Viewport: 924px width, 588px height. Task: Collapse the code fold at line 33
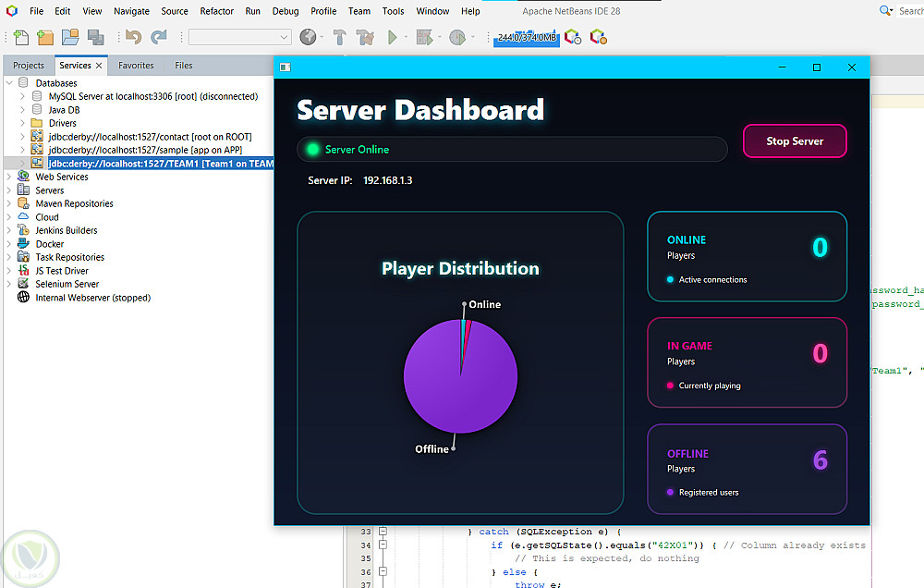[x=383, y=532]
